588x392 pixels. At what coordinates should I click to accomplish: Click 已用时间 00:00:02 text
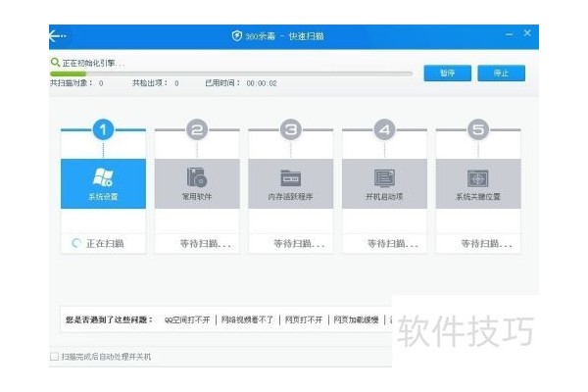tap(241, 83)
